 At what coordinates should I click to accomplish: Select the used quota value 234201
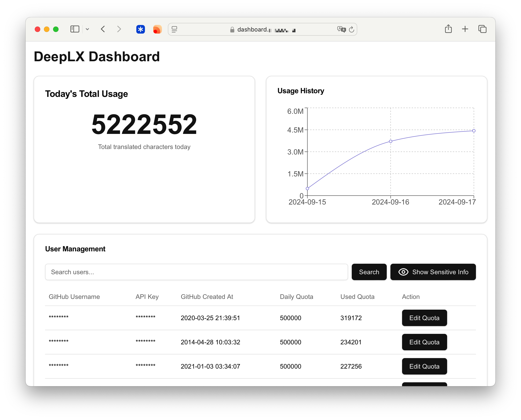351,342
